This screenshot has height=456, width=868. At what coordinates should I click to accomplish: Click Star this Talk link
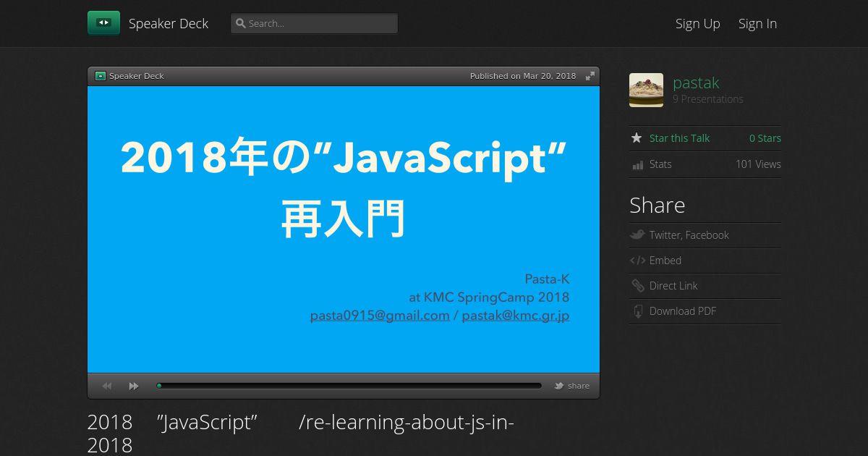pos(679,138)
